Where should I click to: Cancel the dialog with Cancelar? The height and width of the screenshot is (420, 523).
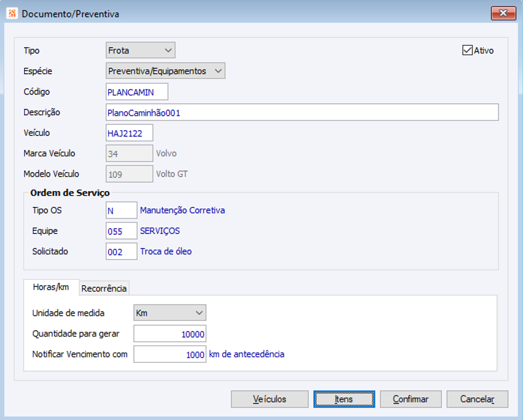click(477, 399)
